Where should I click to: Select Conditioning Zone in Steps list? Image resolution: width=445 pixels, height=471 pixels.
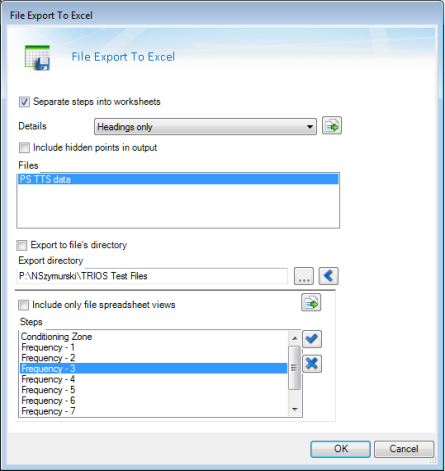click(154, 337)
